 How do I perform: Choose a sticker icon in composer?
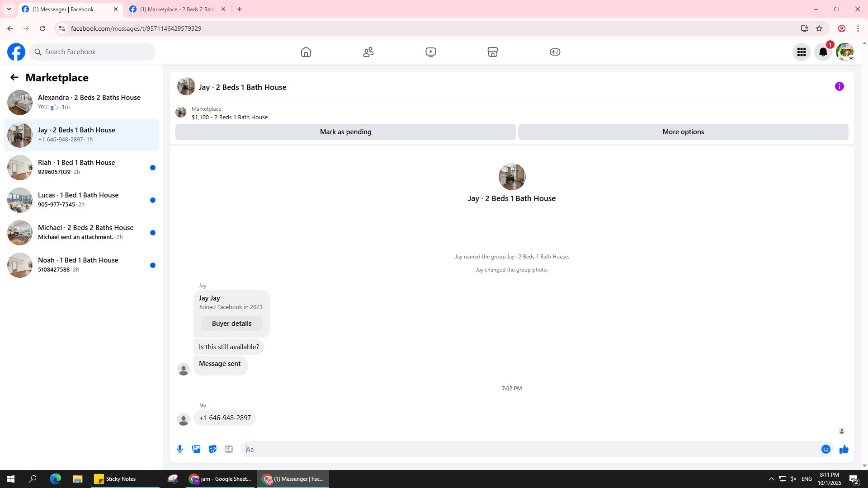[x=212, y=449]
